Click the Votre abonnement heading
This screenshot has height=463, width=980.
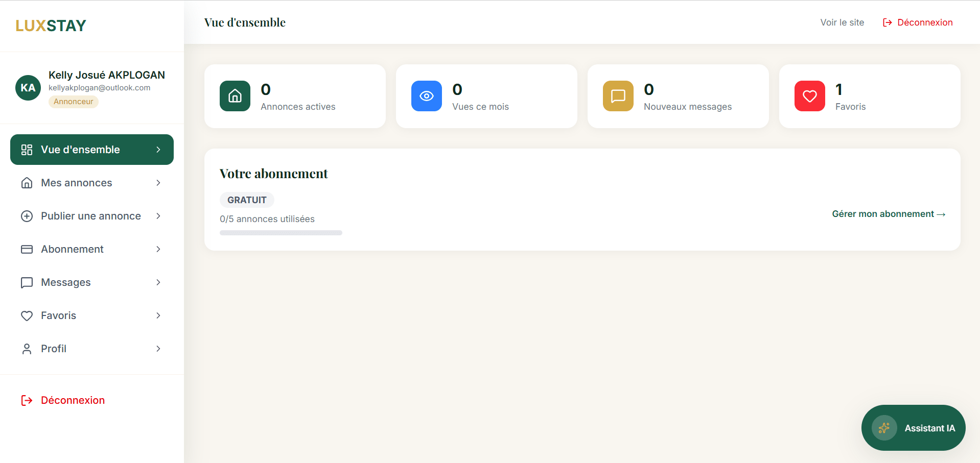point(273,174)
